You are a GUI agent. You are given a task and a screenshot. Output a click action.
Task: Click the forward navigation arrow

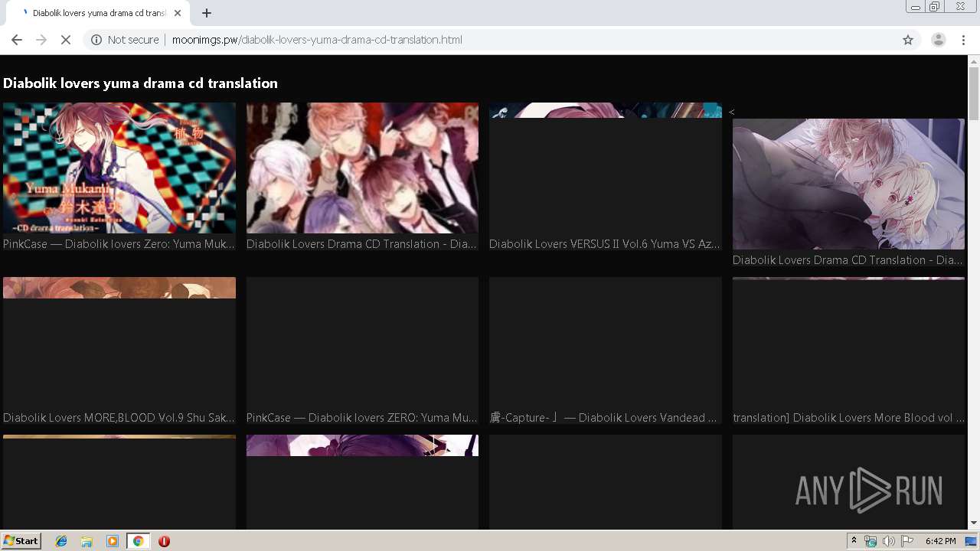(x=41, y=40)
